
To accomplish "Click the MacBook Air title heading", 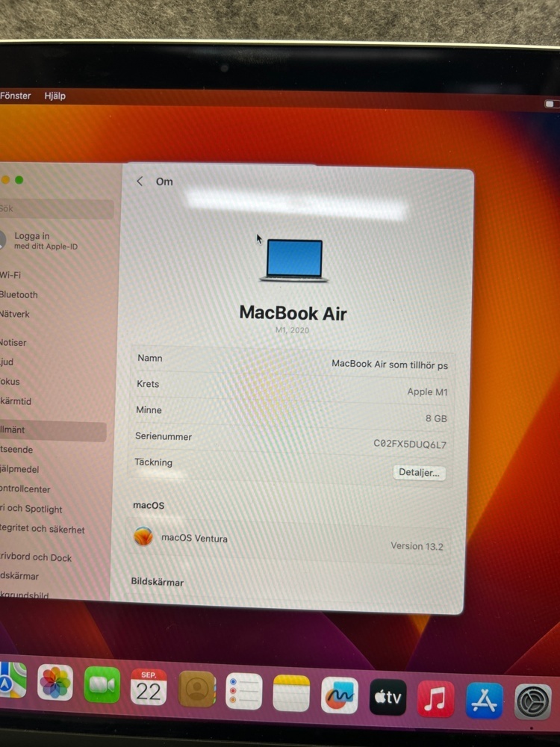I will (293, 313).
